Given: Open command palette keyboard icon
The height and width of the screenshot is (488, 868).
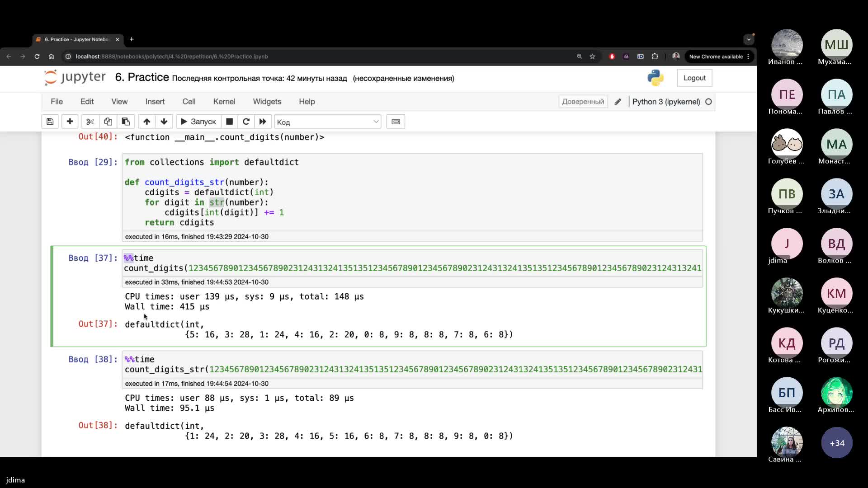Looking at the screenshot, I should pos(396,122).
